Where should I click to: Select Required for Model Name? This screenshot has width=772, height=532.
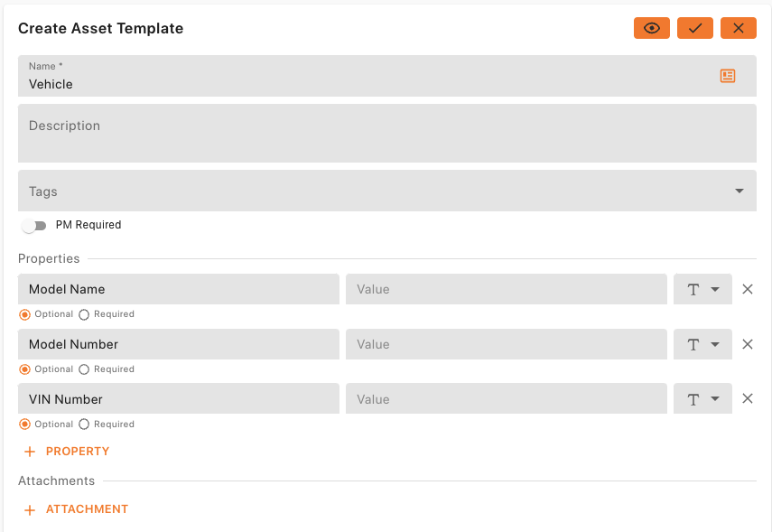[84, 314]
